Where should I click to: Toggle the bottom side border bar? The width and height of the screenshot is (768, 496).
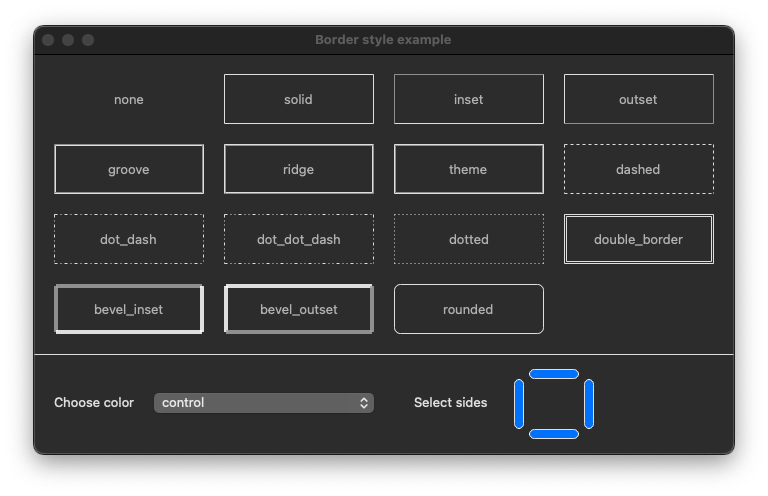click(554, 434)
